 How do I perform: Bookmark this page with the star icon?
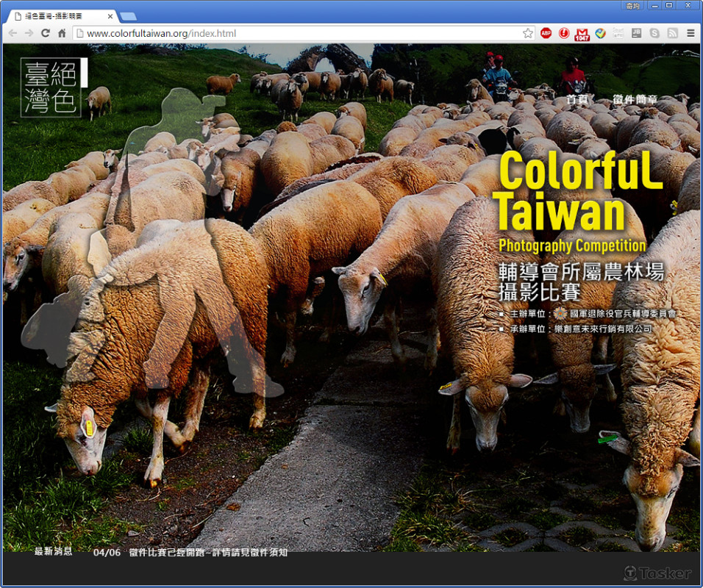pos(527,33)
